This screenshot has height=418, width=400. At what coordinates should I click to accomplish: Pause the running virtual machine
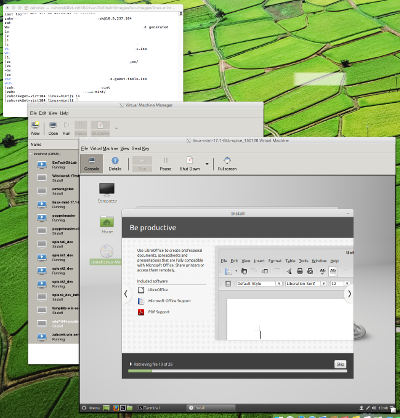point(165,163)
